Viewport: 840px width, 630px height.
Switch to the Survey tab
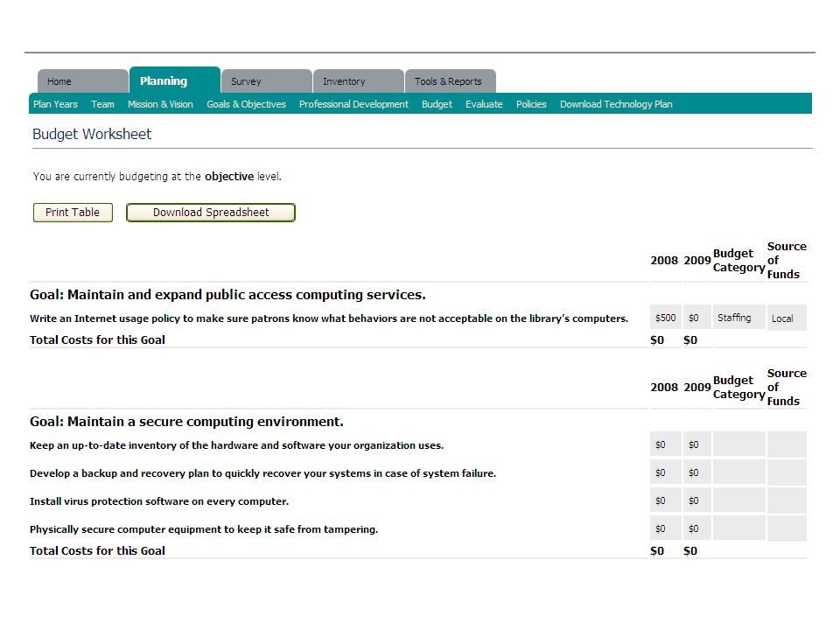point(267,81)
